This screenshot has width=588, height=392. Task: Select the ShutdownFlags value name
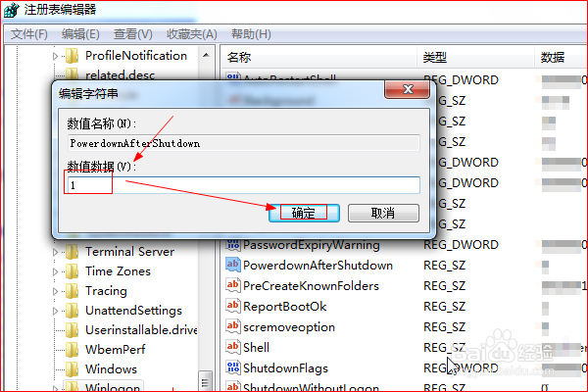[285, 368]
